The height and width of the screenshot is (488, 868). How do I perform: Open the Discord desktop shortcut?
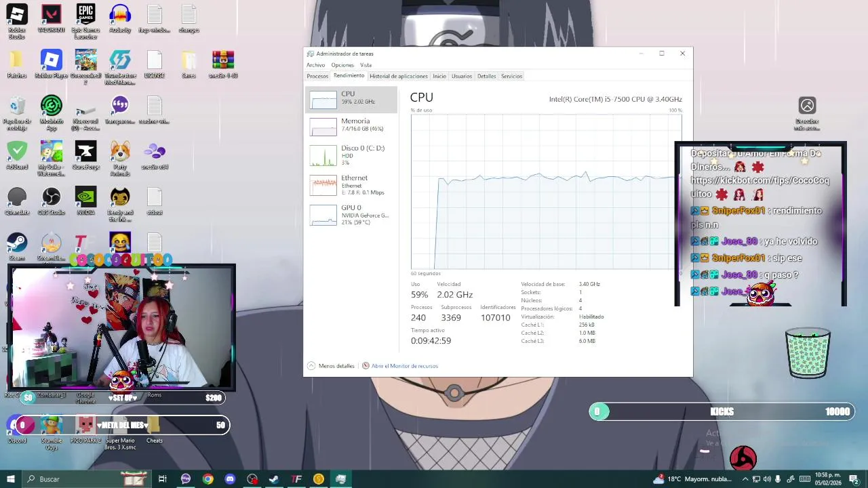point(17,430)
